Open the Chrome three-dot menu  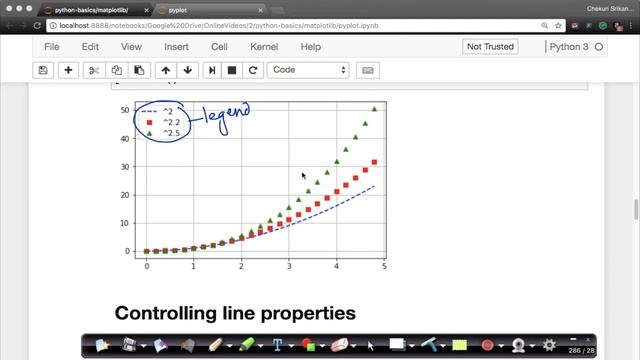click(631, 25)
